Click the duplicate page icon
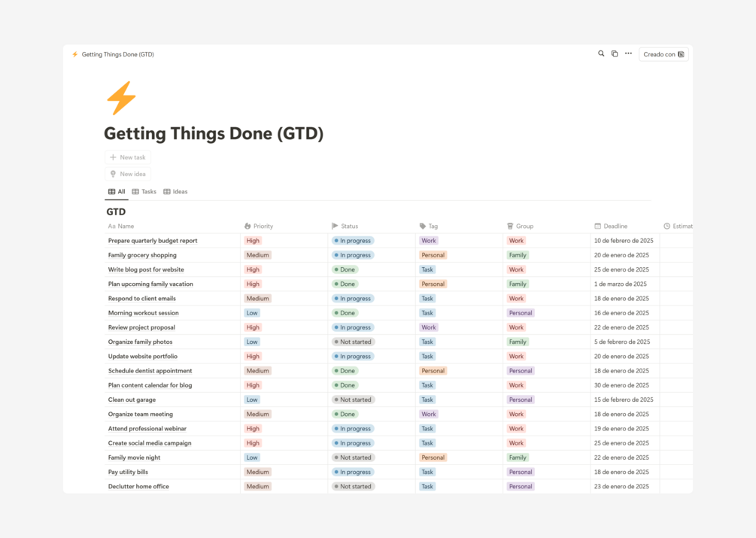756x538 pixels. (615, 54)
